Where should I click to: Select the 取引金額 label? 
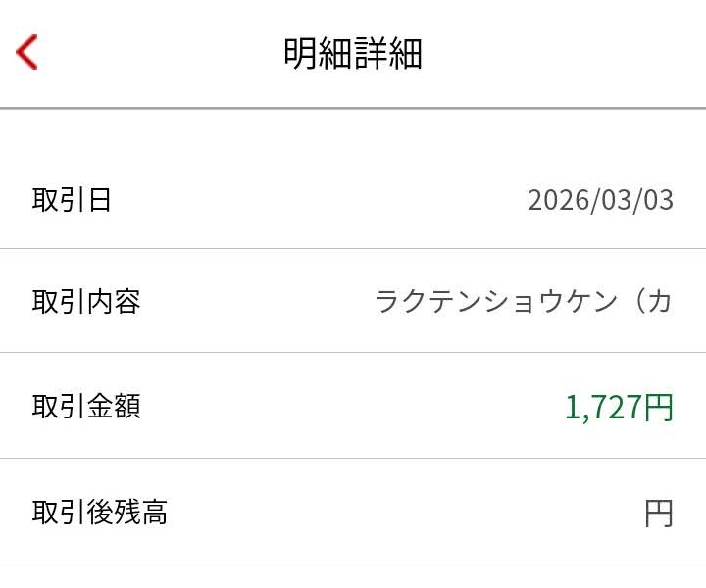86,406
